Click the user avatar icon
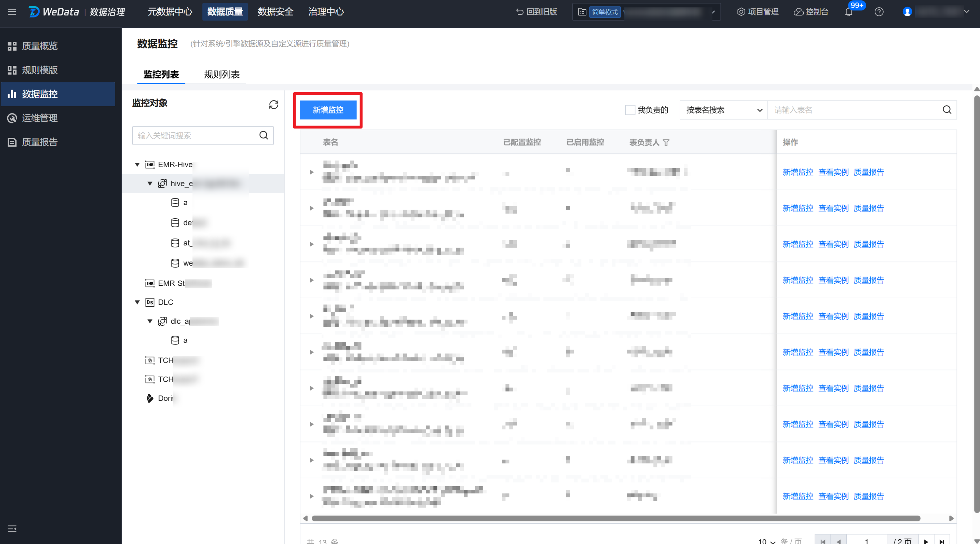 click(907, 12)
